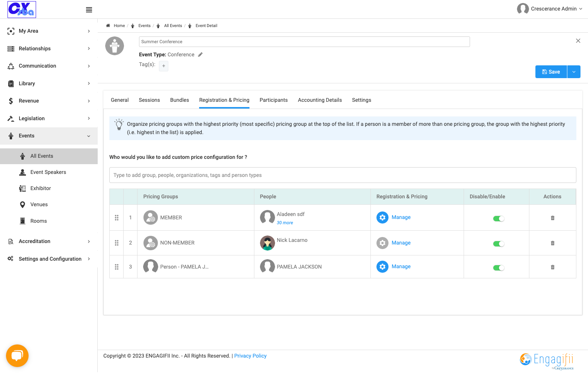Click gear icon for NON-MEMBER pricing
This screenshot has height=373, width=588.
click(x=382, y=243)
